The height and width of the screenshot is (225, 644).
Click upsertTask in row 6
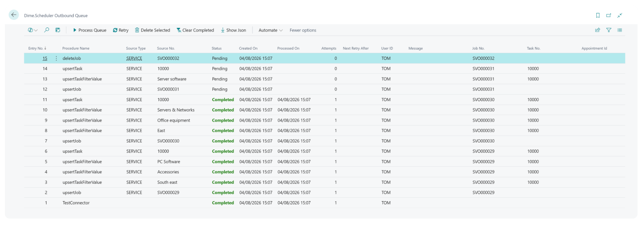coord(72,151)
